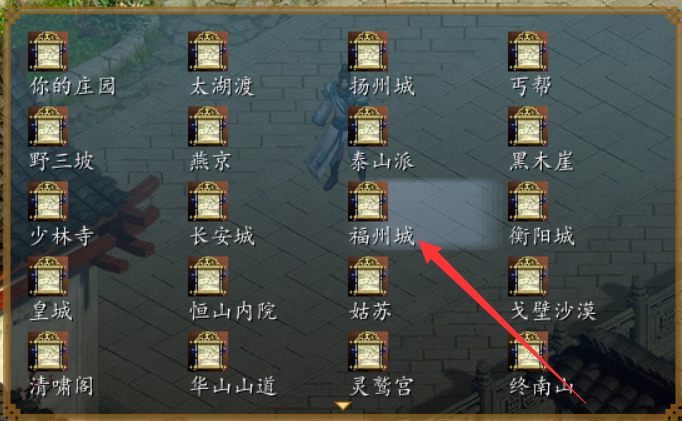Select the 太湖渡 teleport scroll icon
Screen dimensions: 682x421
point(208,51)
